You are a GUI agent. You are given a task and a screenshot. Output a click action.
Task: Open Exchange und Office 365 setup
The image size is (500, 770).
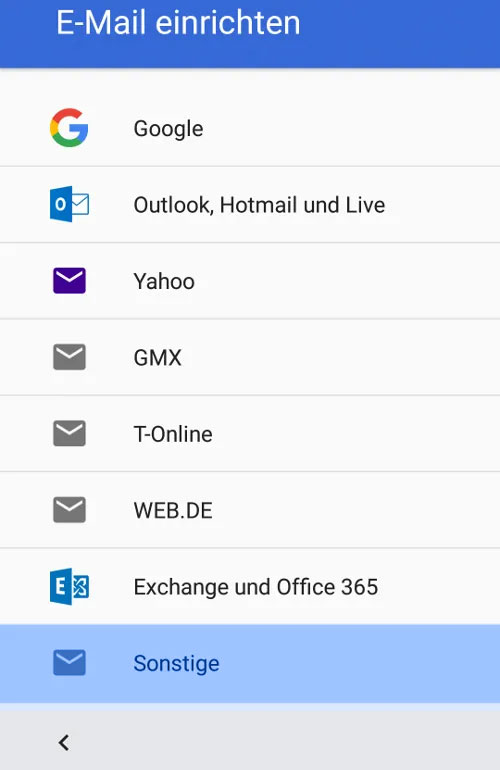(x=250, y=586)
